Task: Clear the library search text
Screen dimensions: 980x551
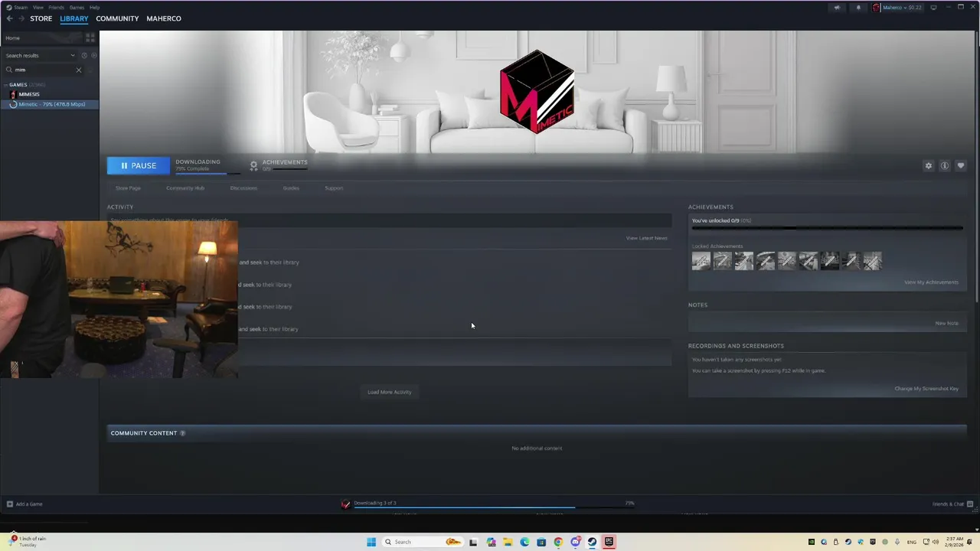Action: (78, 70)
